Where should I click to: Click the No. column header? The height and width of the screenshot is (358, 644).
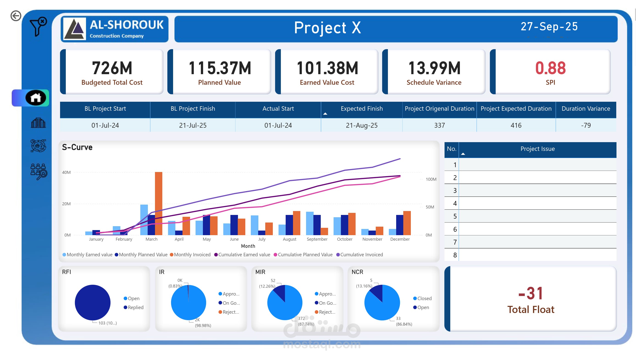pos(451,149)
